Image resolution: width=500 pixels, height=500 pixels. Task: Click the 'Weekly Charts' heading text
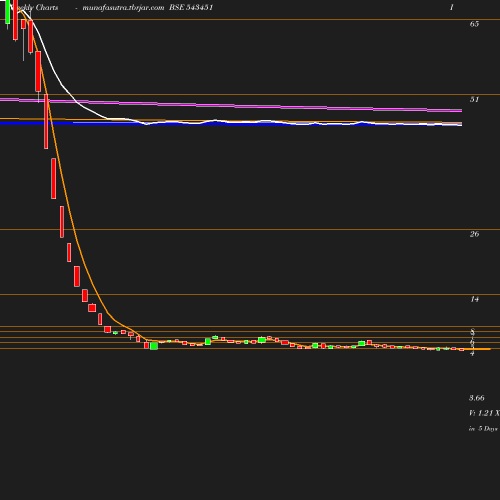coord(35,7)
